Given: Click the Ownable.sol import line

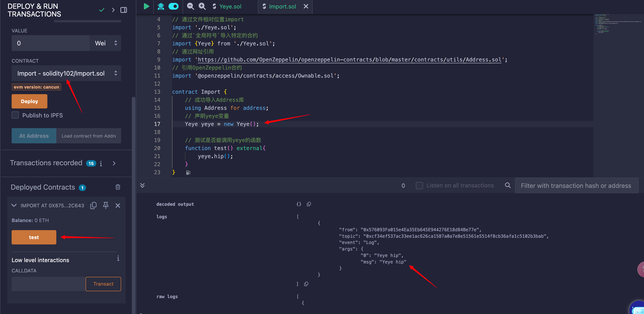Looking at the screenshot, I should 256,76.
